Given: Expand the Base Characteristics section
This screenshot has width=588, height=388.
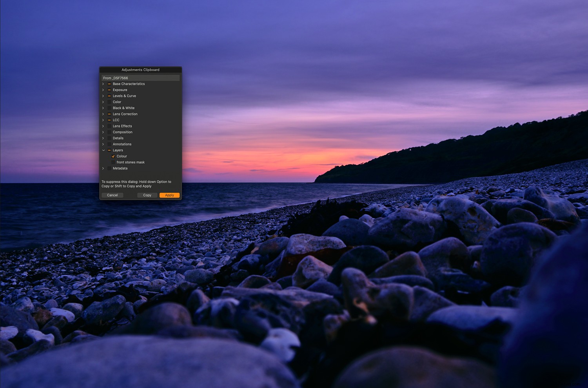Looking at the screenshot, I should (103, 84).
